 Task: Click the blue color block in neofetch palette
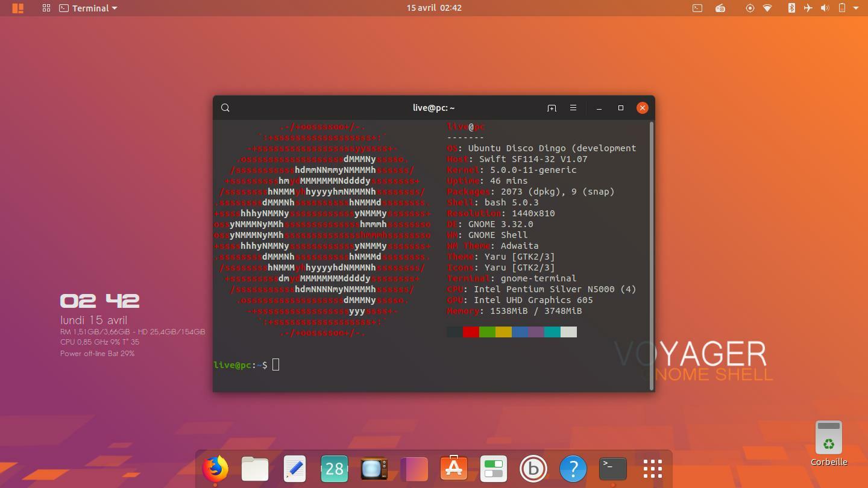pyautogui.click(x=520, y=332)
